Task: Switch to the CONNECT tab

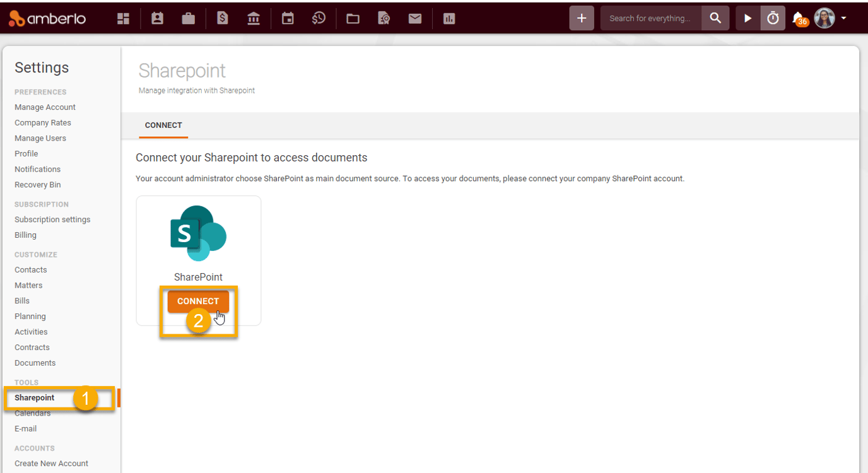Action: click(x=163, y=125)
